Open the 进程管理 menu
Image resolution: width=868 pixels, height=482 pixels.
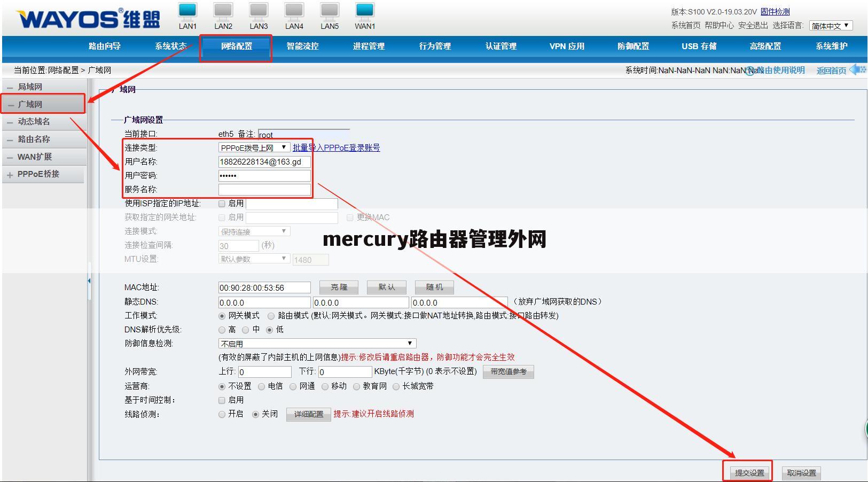tap(369, 46)
